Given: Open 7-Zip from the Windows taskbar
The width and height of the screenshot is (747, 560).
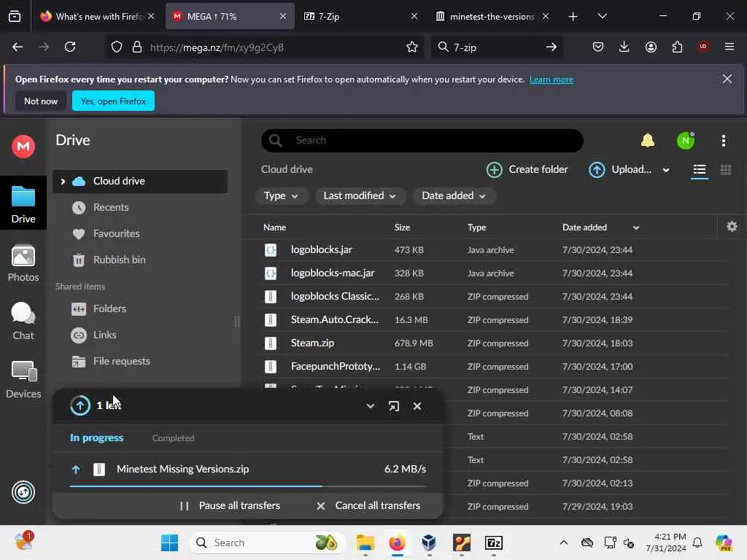Looking at the screenshot, I should point(494,542).
